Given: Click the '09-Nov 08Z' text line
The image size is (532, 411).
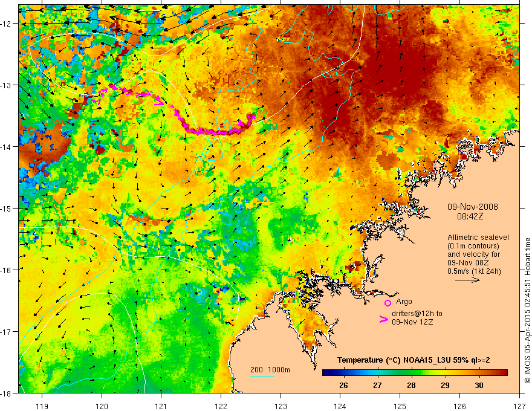Looking at the screenshot, I should pos(468,263).
